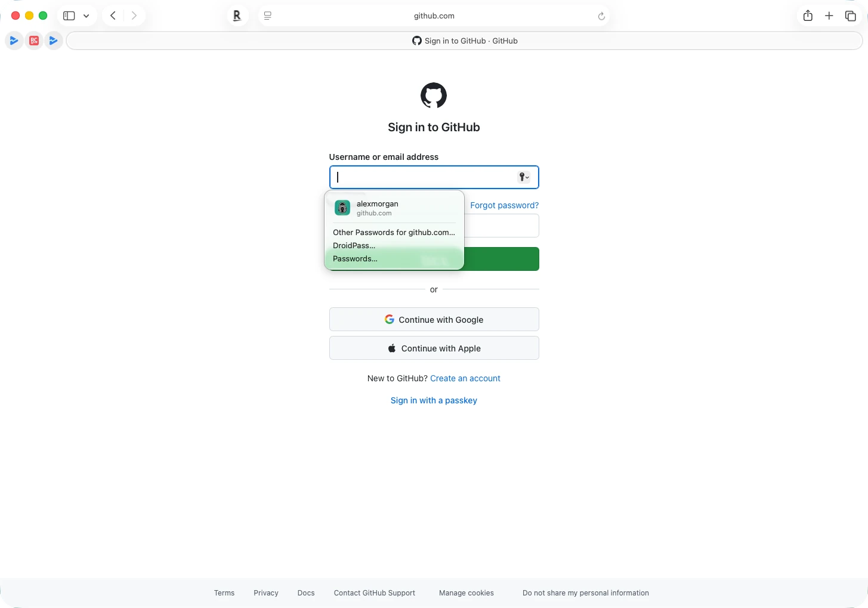Open Manage cookies

pyautogui.click(x=467, y=593)
